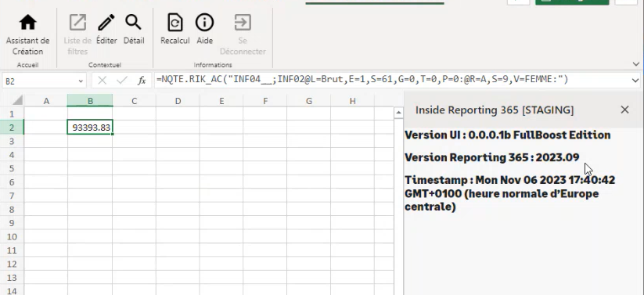Click the Se Déconnecter icon
This screenshot has width=644, height=295.
[x=243, y=23]
